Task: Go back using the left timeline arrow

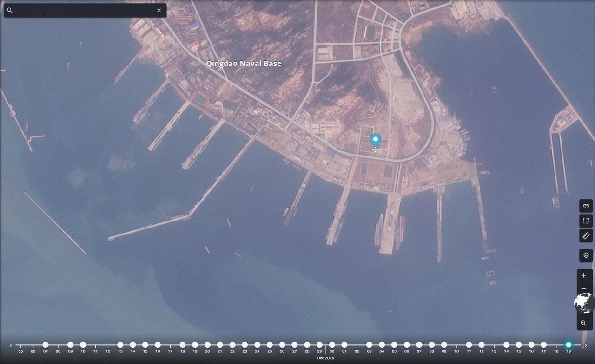Action: [x=10, y=345]
